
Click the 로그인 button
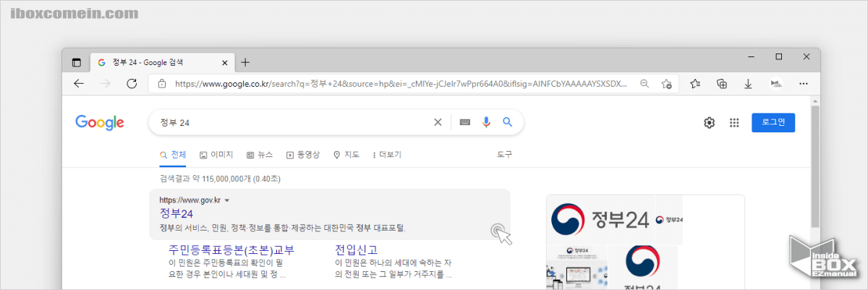(x=773, y=122)
